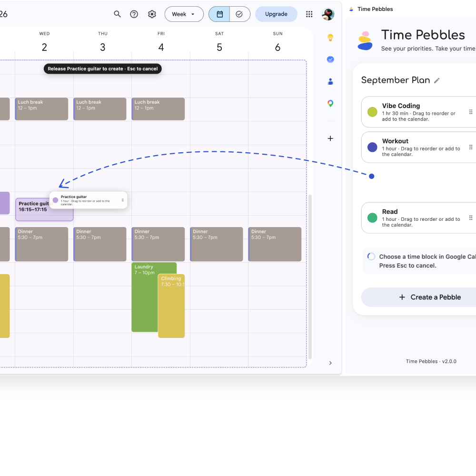Open the Week view dropdown

pos(184,14)
